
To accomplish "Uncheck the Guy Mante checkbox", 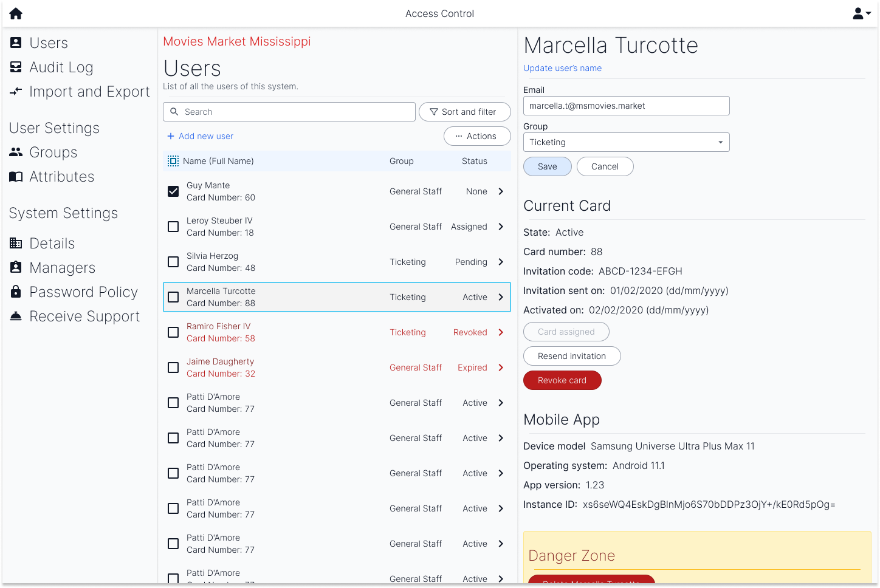I will [x=173, y=191].
